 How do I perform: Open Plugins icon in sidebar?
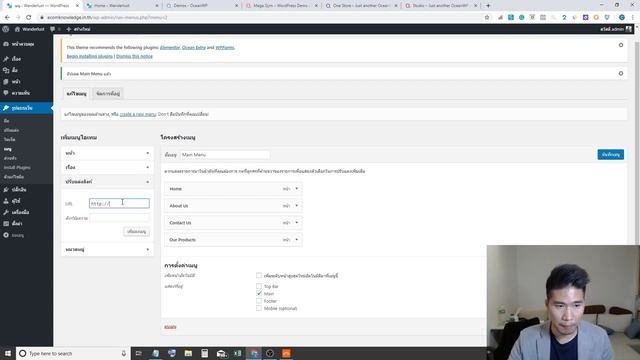pos(6,189)
